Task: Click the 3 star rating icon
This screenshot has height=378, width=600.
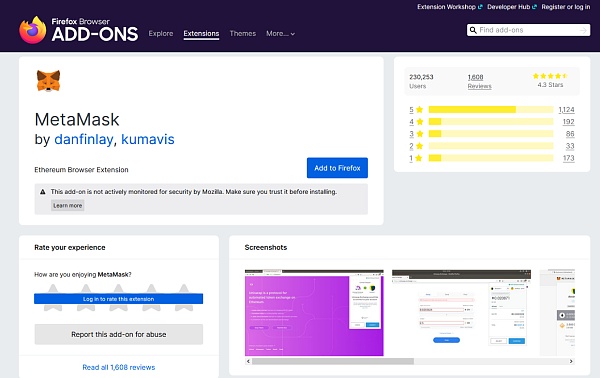Action: point(420,134)
